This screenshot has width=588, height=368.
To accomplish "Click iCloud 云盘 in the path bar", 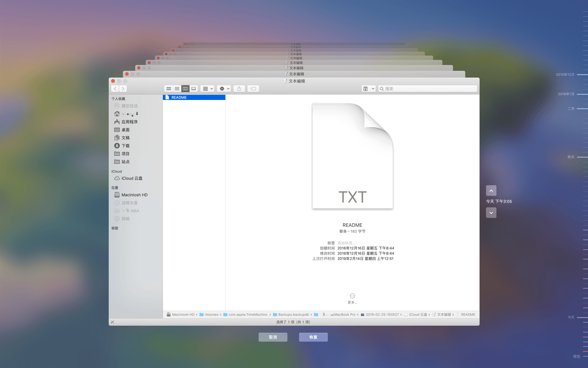I will point(415,314).
